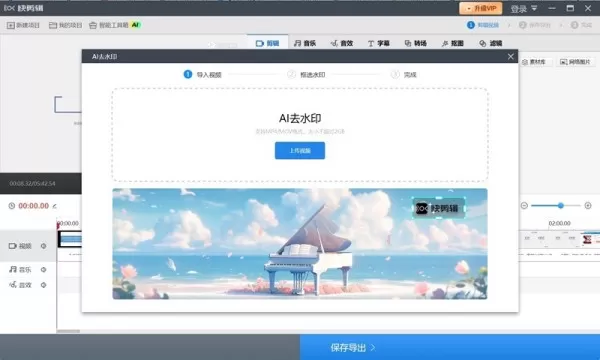
Task: Open the 素材库 material library
Action: [x=535, y=62]
